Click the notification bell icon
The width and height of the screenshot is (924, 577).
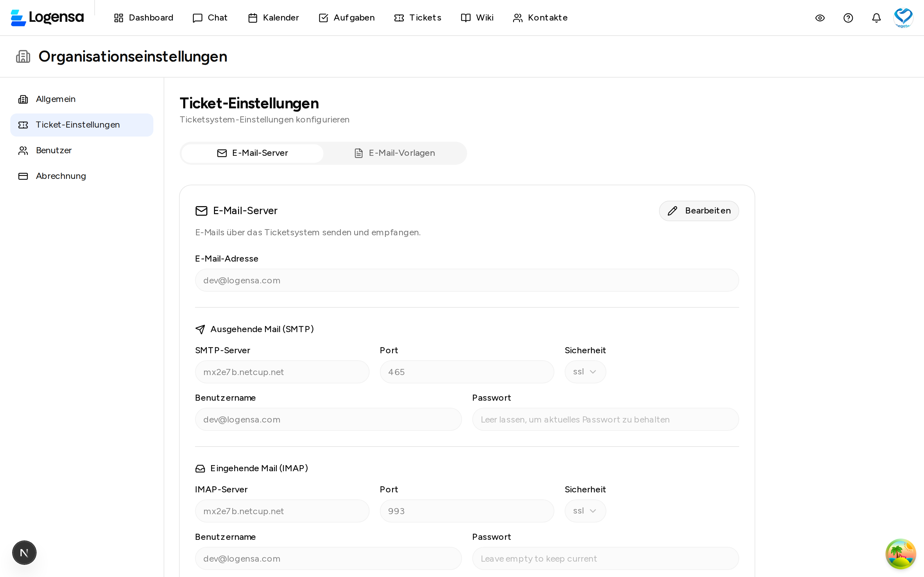tap(876, 18)
